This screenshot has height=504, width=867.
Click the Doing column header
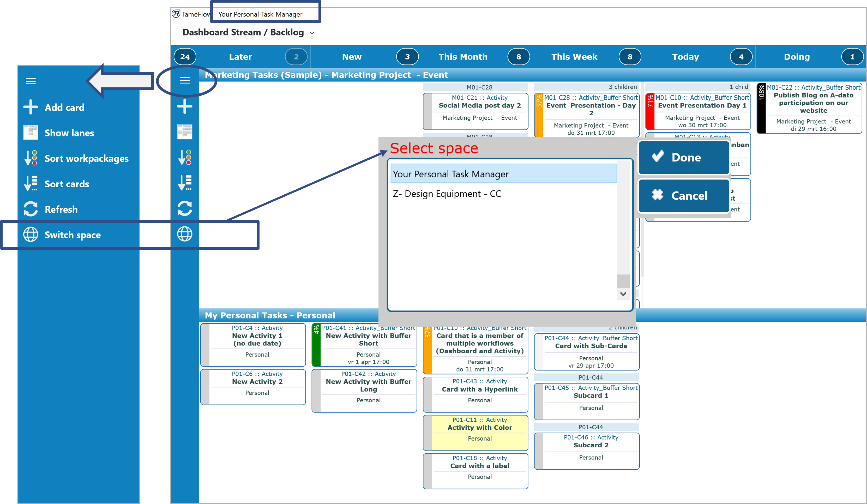(x=797, y=57)
